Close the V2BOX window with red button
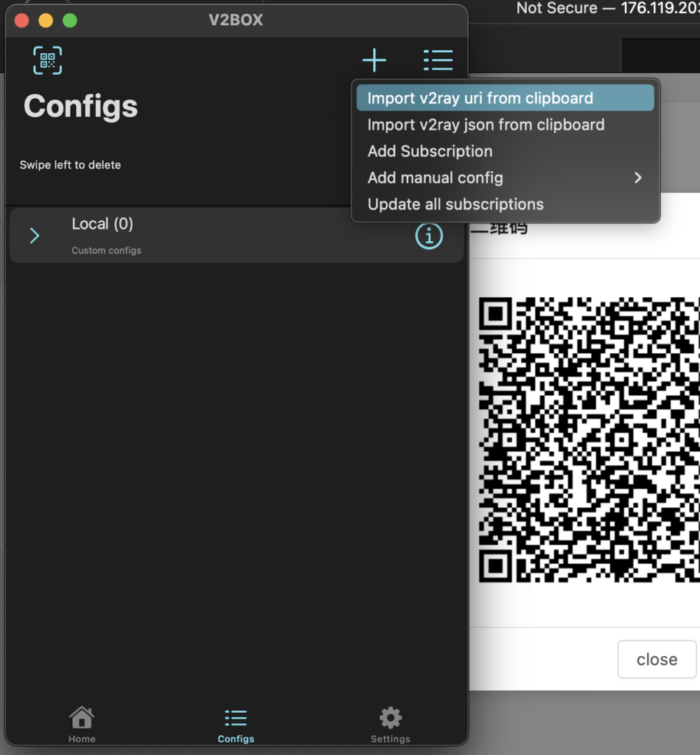700x755 pixels. [21, 21]
